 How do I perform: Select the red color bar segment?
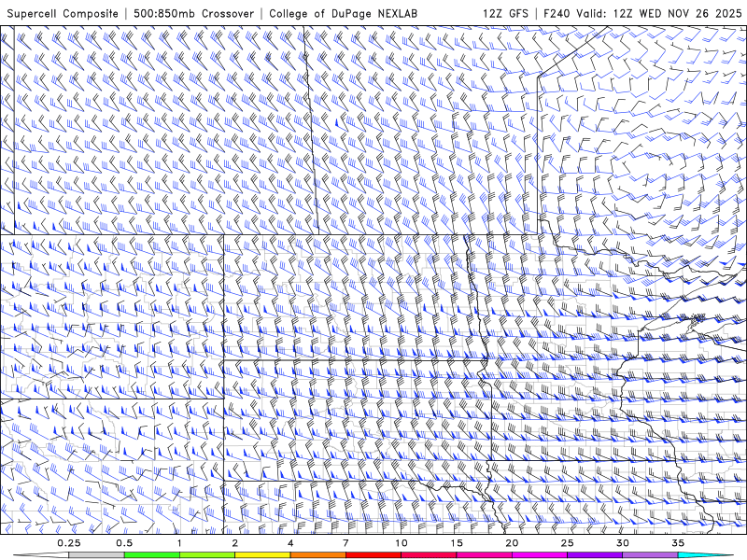click(373, 555)
